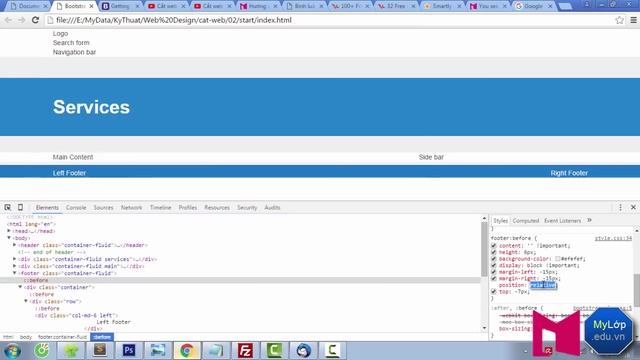Open FileZilla from the taskbar

[245, 351]
